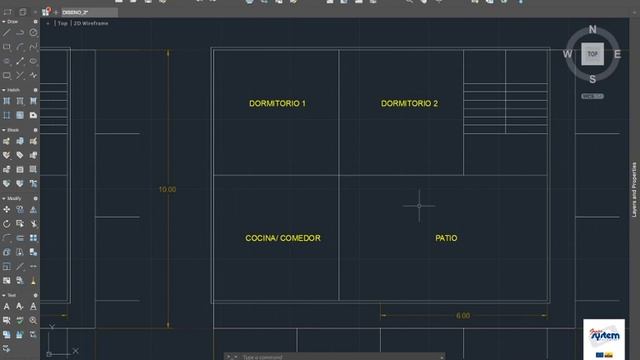Image resolution: width=640 pixels, height=360 pixels.
Task: Select the Rectangle tool in Draw
Action: point(7,47)
